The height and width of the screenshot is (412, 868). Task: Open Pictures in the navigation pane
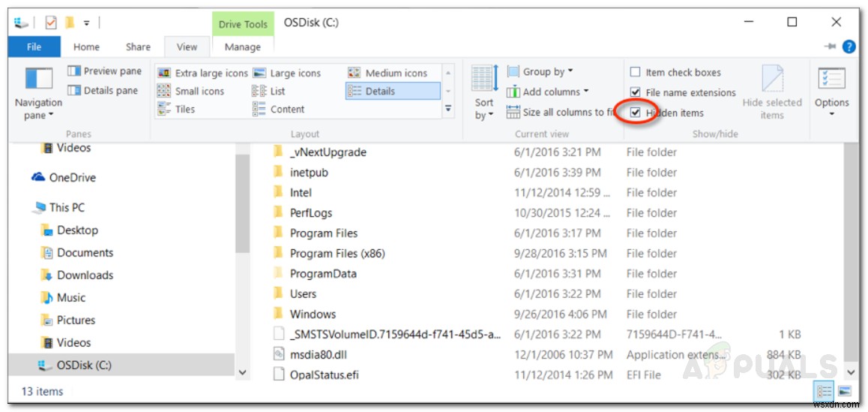(x=68, y=320)
